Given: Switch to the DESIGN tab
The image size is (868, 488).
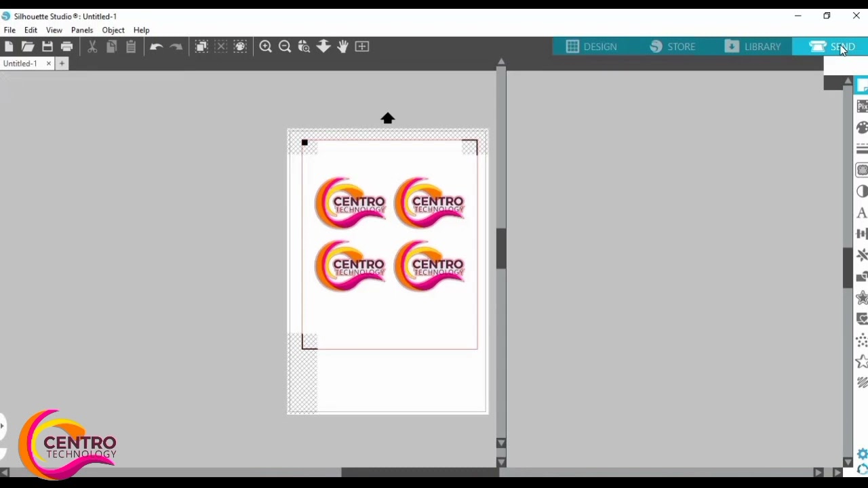Looking at the screenshot, I should click(592, 46).
